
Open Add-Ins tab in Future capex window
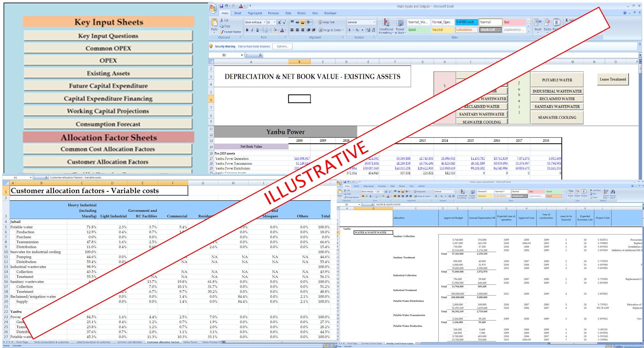[x=421, y=186]
